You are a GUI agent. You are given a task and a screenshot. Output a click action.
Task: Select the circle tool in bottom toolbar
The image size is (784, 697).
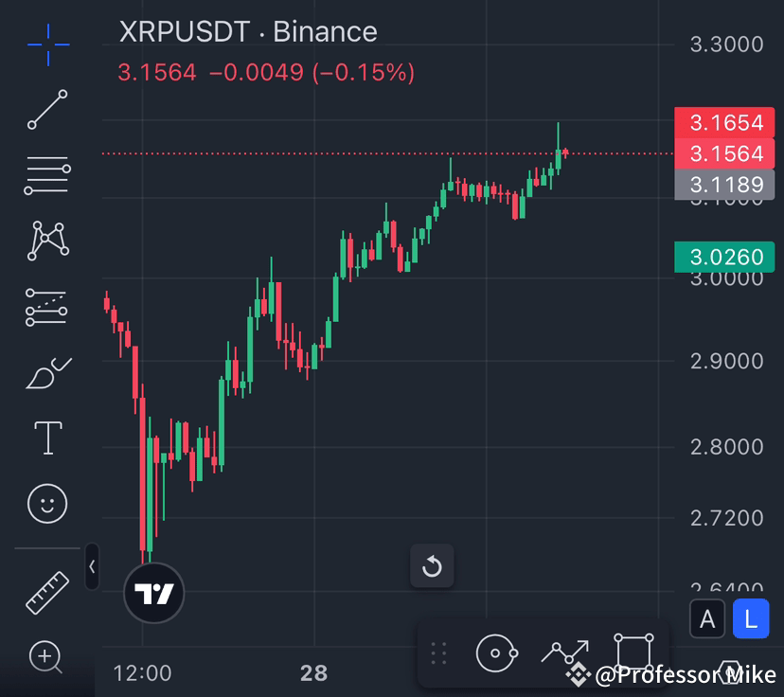(x=497, y=653)
